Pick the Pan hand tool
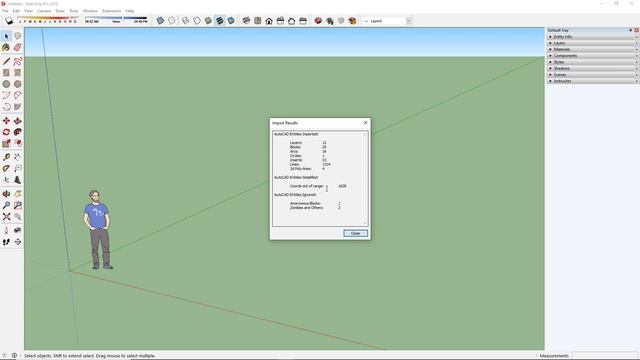This screenshot has width=640, height=360. click(x=18, y=194)
